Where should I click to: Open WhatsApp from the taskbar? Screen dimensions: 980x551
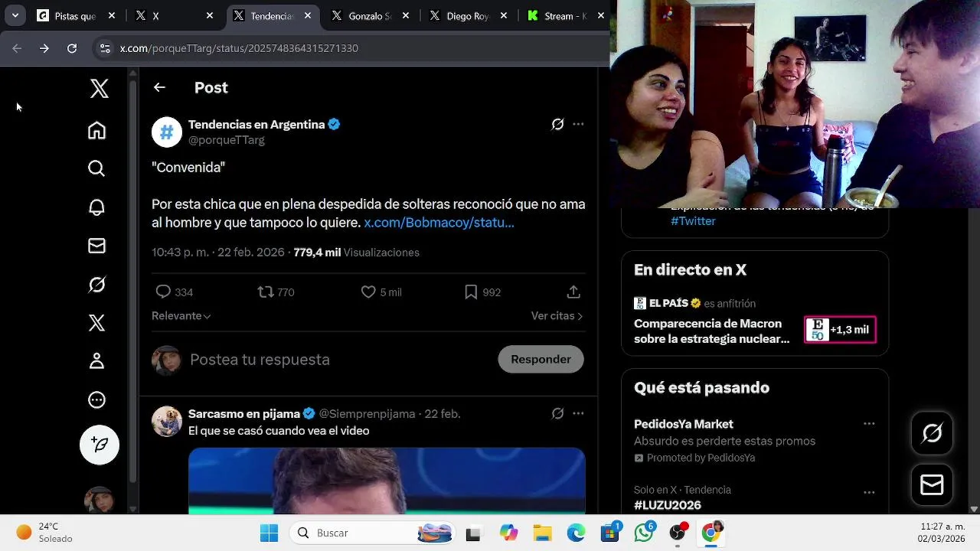tap(644, 533)
